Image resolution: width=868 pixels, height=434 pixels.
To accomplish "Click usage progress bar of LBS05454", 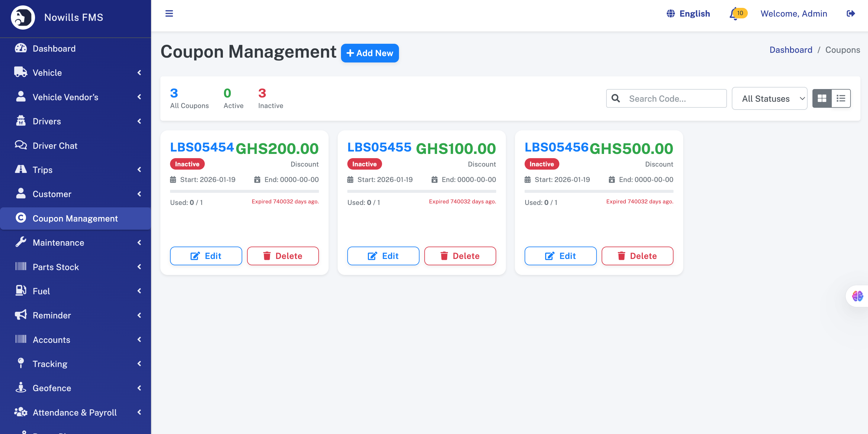I will tap(244, 191).
